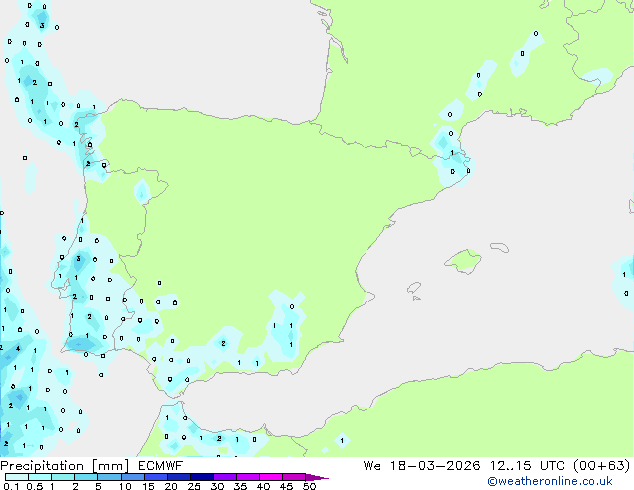634x490 pixels.
Task: Click the 5–10 mm legend color box
Action: pyautogui.click(x=110, y=477)
